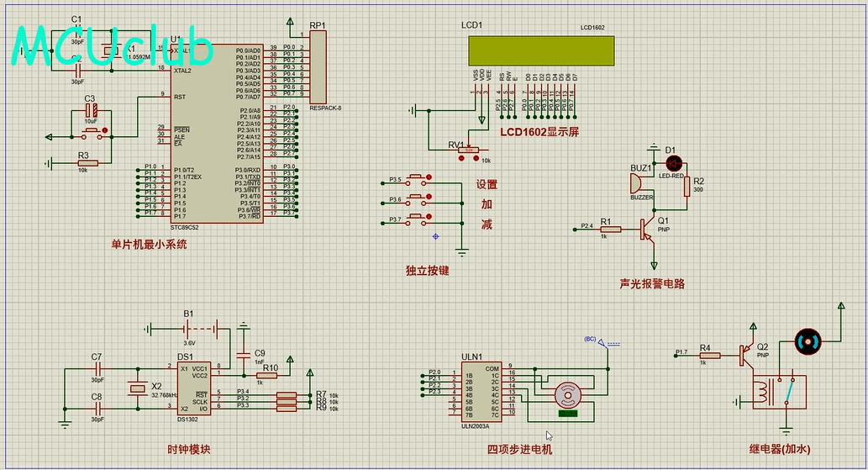Viewport: 868px width, 470px height.
Task: Select the Q1 PNP transistor
Action: (645, 229)
